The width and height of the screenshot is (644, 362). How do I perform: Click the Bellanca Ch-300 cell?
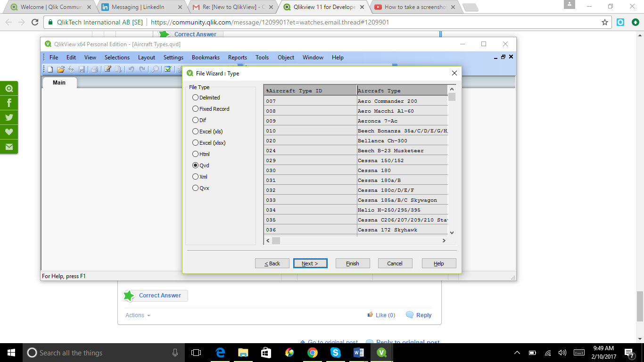pos(402,140)
